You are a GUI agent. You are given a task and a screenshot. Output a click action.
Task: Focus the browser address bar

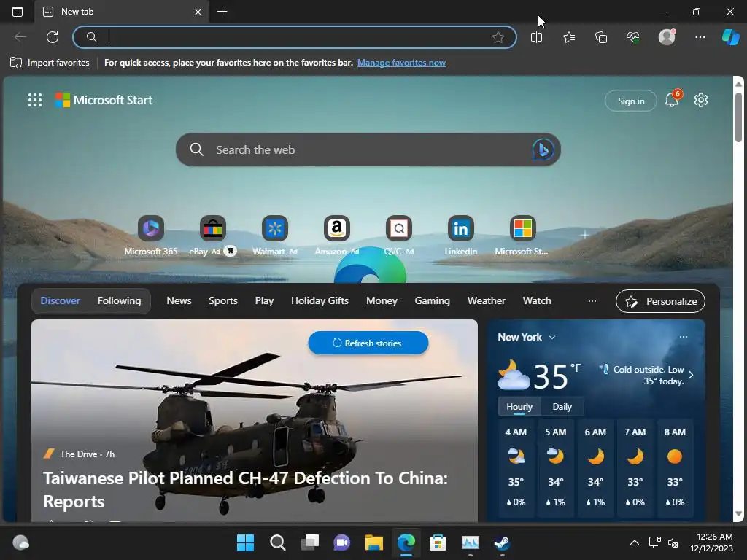[295, 37]
